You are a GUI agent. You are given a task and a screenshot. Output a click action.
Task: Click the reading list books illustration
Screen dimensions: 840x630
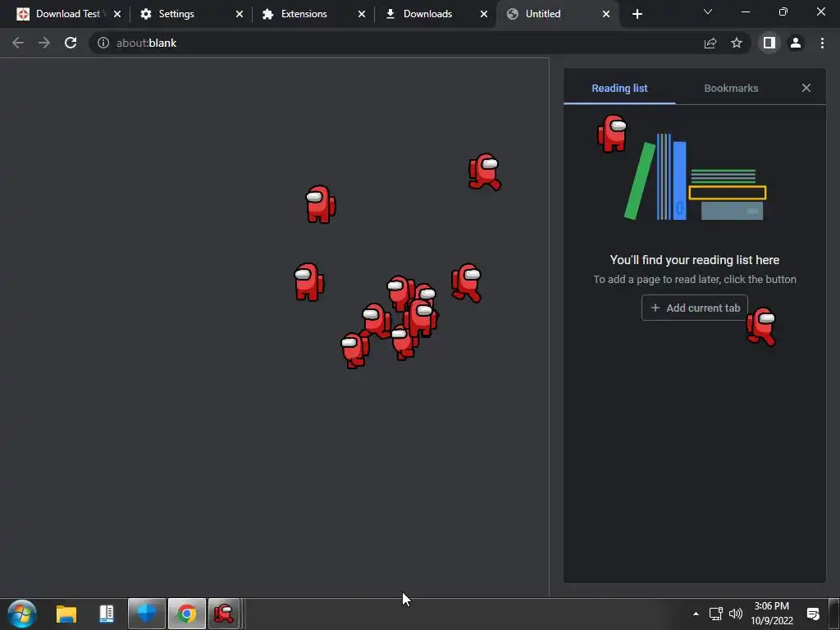point(695,177)
